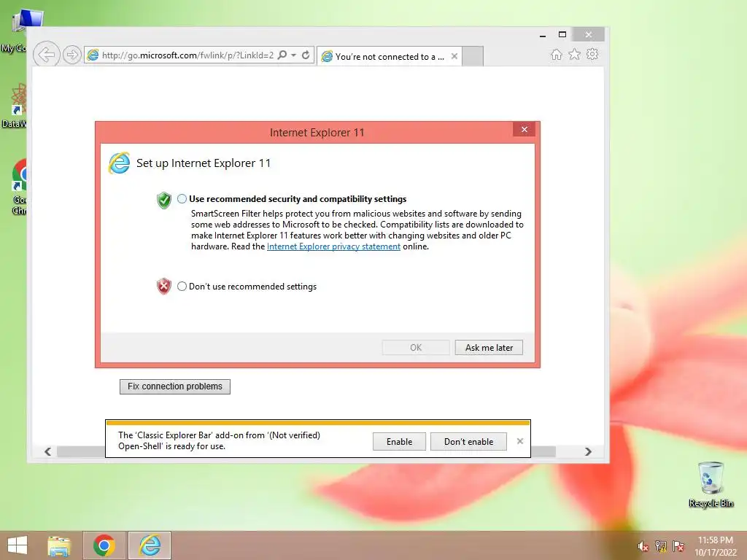Click the Internet Explorer logo in setup dialog
Image resolution: width=747 pixels, height=560 pixels.
(x=119, y=163)
